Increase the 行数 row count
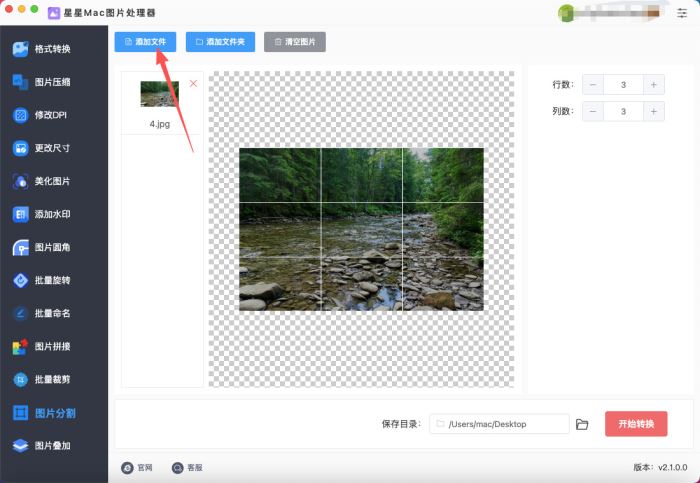The height and width of the screenshot is (483, 700). tap(654, 85)
